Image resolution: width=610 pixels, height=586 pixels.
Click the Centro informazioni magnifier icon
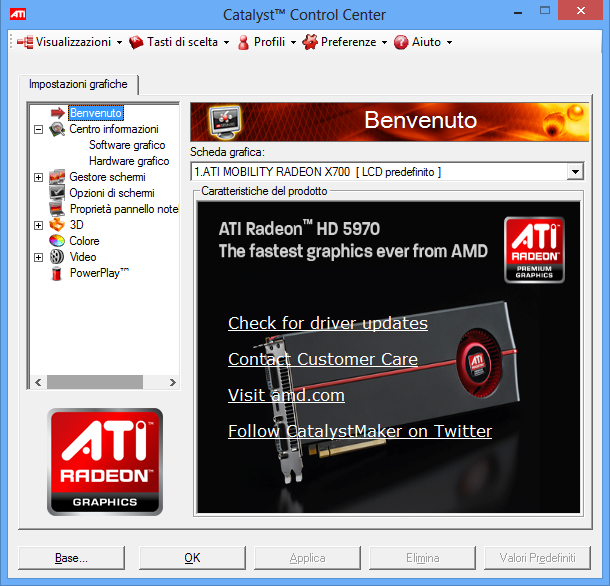coord(57,129)
